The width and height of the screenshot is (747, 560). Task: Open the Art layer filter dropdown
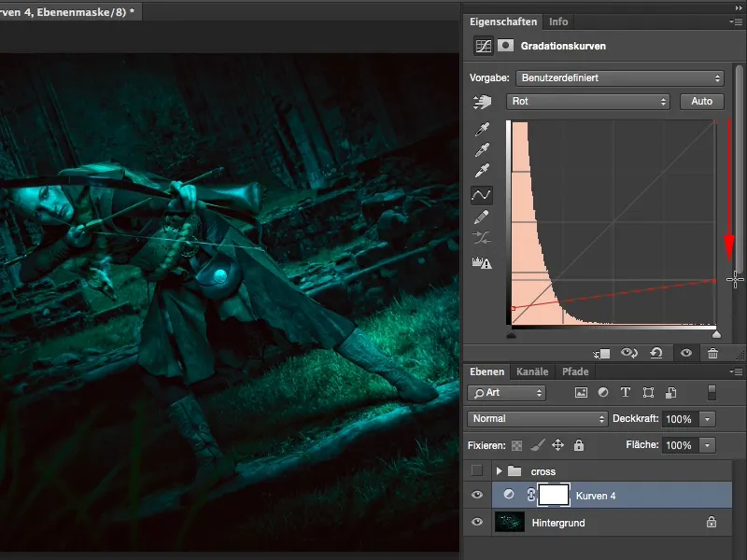point(506,393)
